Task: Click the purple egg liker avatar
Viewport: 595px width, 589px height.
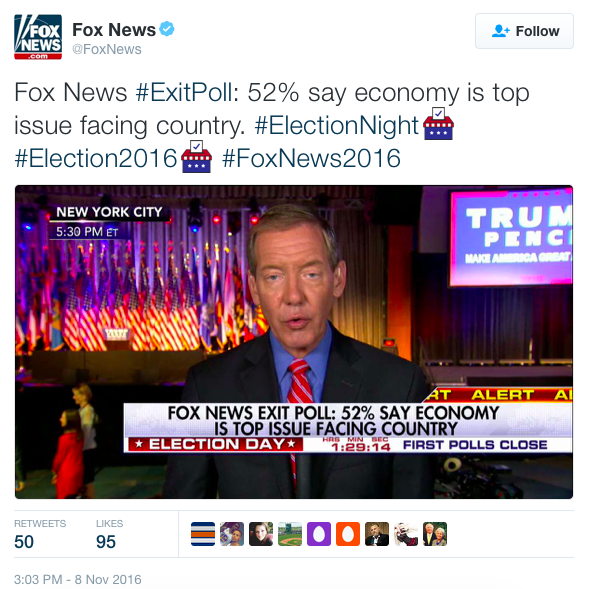Action: tap(319, 534)
